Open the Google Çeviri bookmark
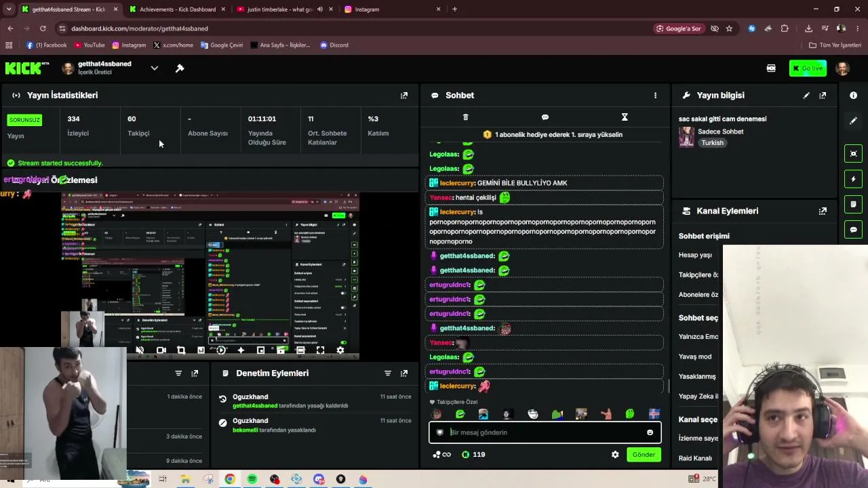868x488 pixels. [x=221, y=45]
